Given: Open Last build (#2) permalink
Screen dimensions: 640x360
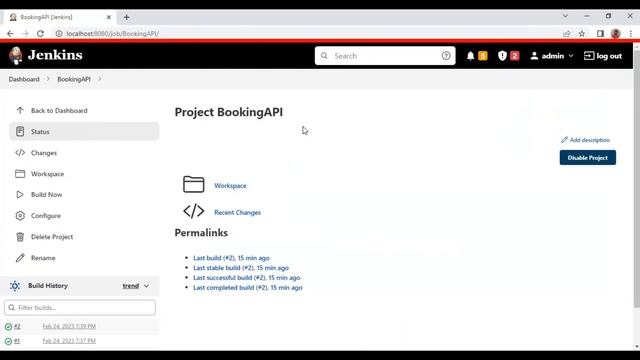Looking at the screenshot, I should point(231,258).
